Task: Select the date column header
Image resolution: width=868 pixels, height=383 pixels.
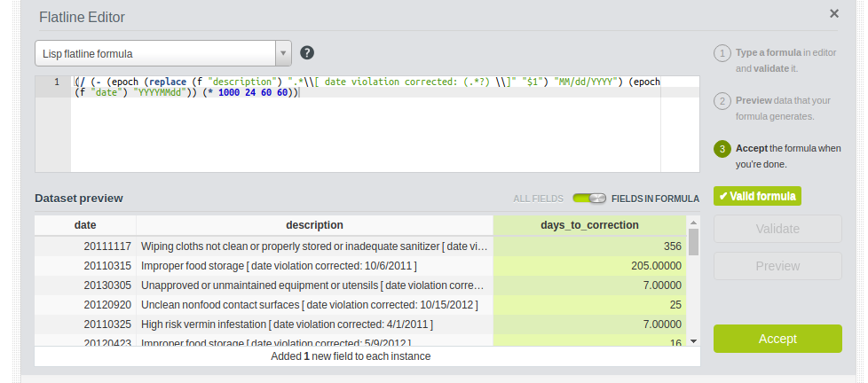Action: (85, 225)
